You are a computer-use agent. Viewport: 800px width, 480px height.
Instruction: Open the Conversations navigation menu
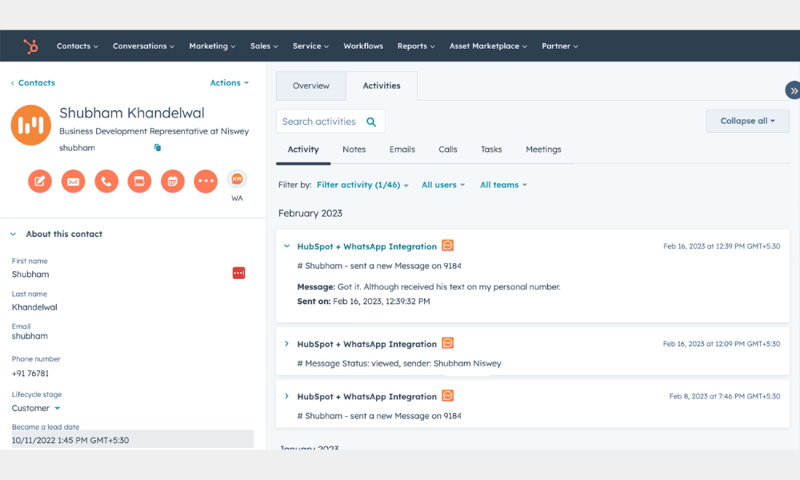click(x=143, y=46)
